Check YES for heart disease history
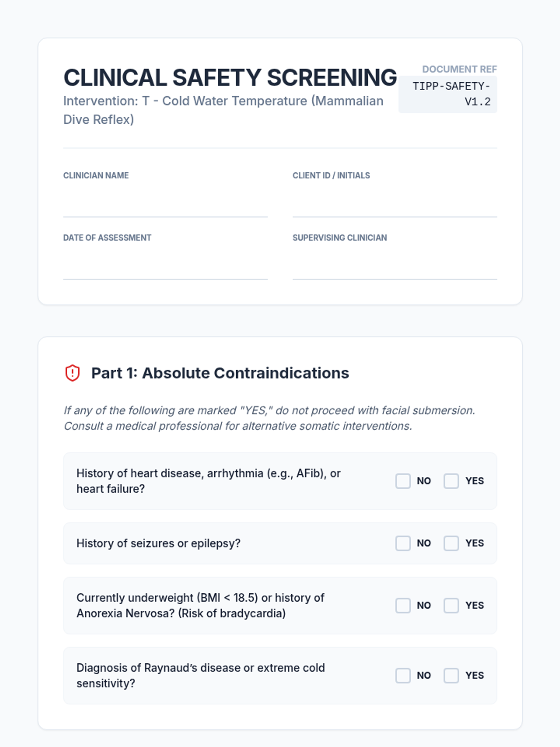The width and height of the screenshot is (560, 747). click(x=451, y=481)
